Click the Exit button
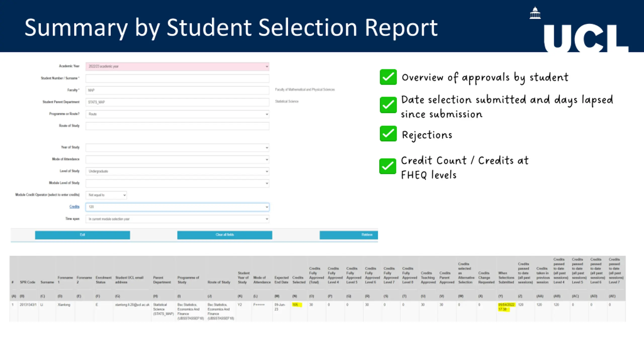This screenshot has width=644, height=362. click(83, 235)
